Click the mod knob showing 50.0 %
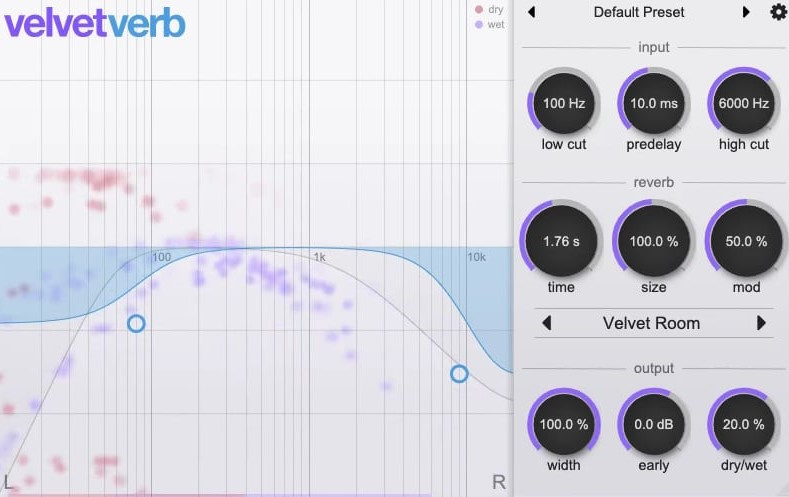Screen dimensions: 789x497 (x=746, y=241)
